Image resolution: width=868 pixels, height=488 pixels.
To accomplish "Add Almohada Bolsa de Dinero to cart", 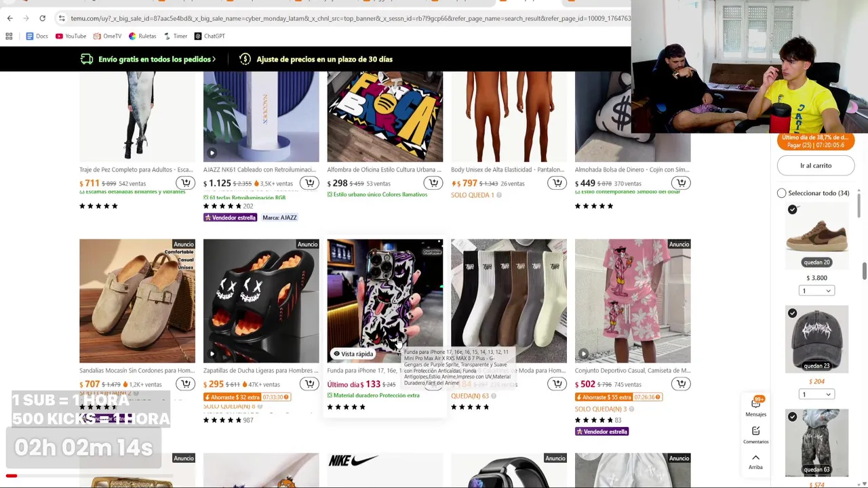I will [681, 183].
